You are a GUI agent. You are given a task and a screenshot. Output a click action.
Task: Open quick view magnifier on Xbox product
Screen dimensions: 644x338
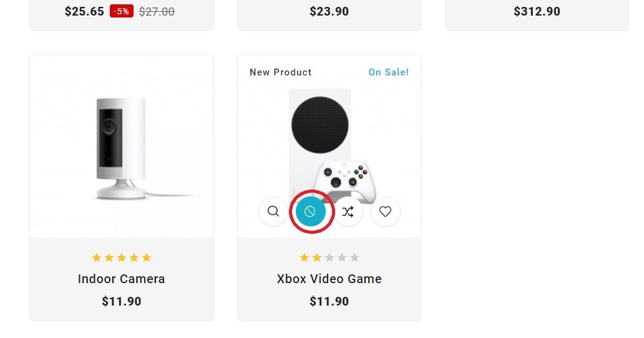tap(273, 211)
